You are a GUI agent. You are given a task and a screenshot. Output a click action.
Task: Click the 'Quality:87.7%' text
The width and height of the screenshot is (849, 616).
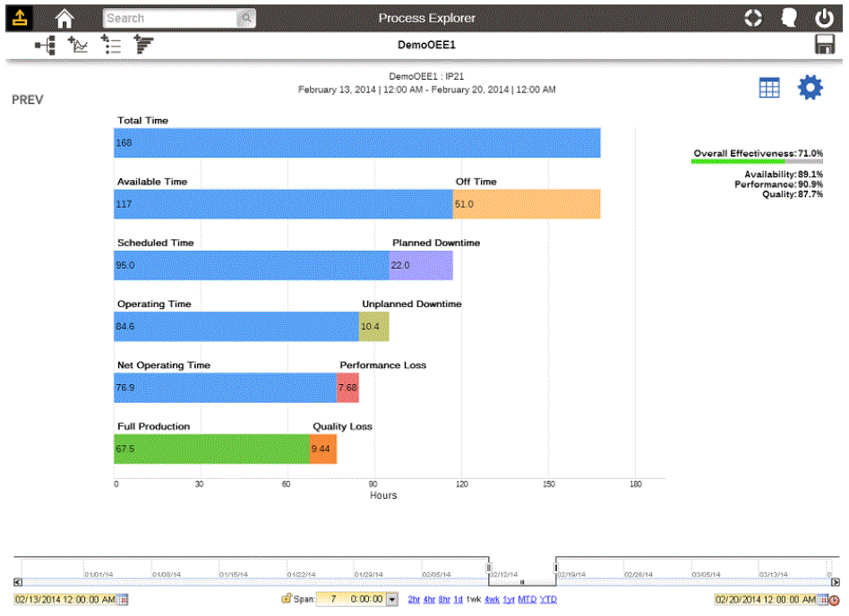click(793, 193)
